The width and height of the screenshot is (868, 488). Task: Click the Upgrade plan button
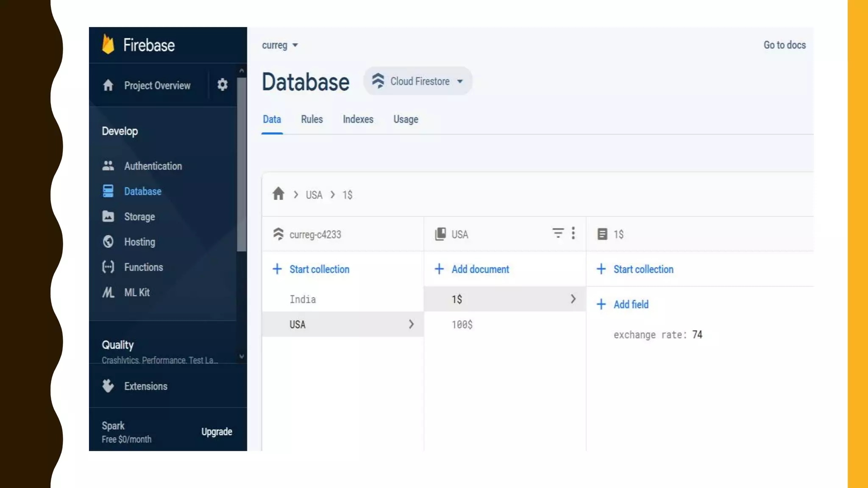(x=217, y=431)
